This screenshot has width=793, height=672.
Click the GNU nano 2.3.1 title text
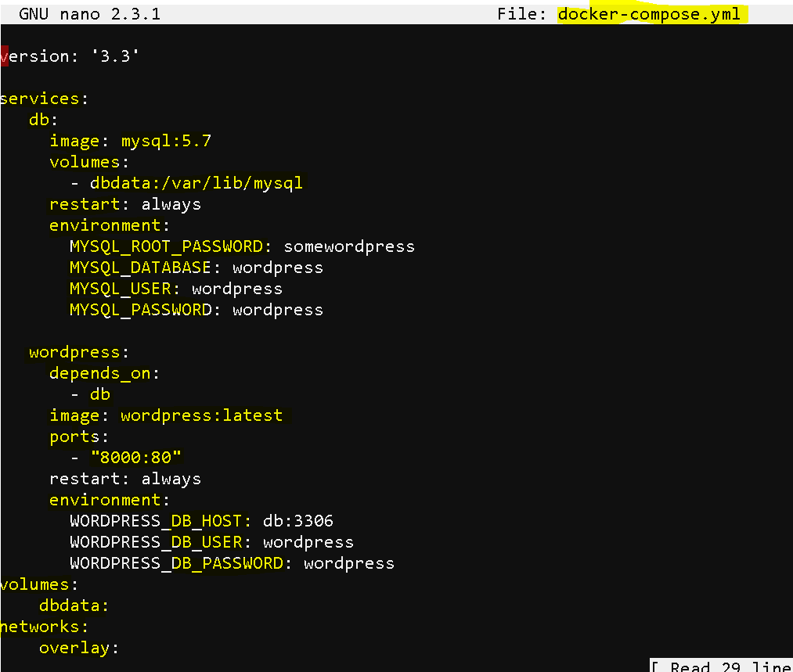(x=89, y=14)
